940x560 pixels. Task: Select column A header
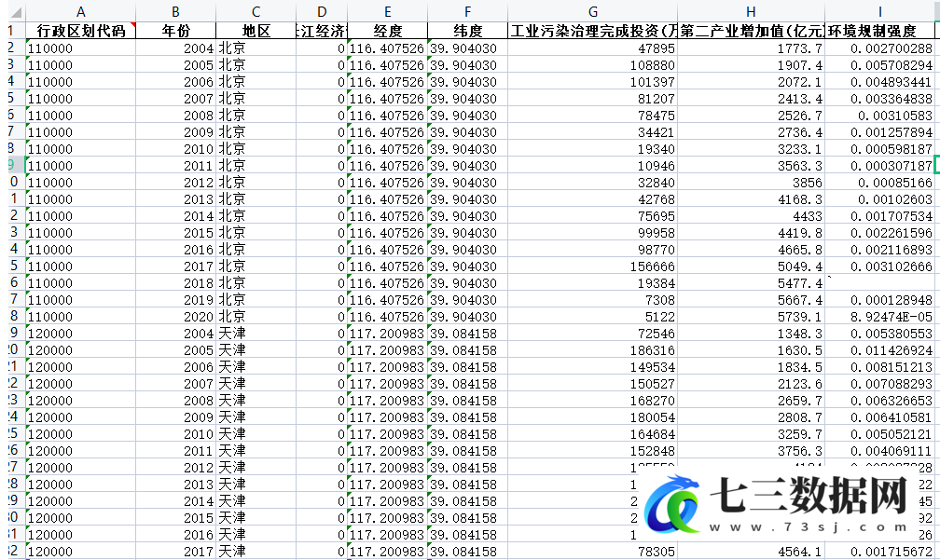81,12
